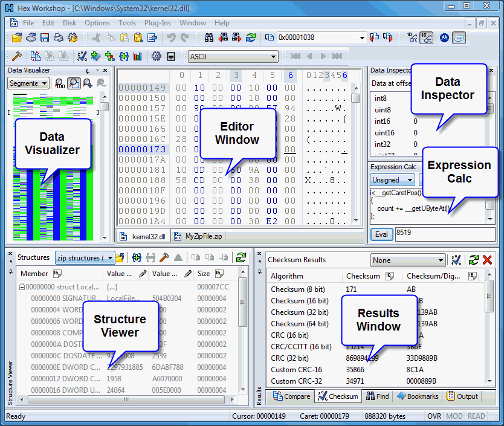The image size is (504, 426).
Task: Click the bar chart statistics icon
Action: tap(138, 56)
